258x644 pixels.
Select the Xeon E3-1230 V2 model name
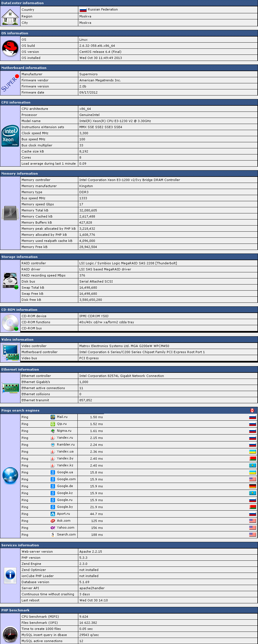(x=115, y=121)
